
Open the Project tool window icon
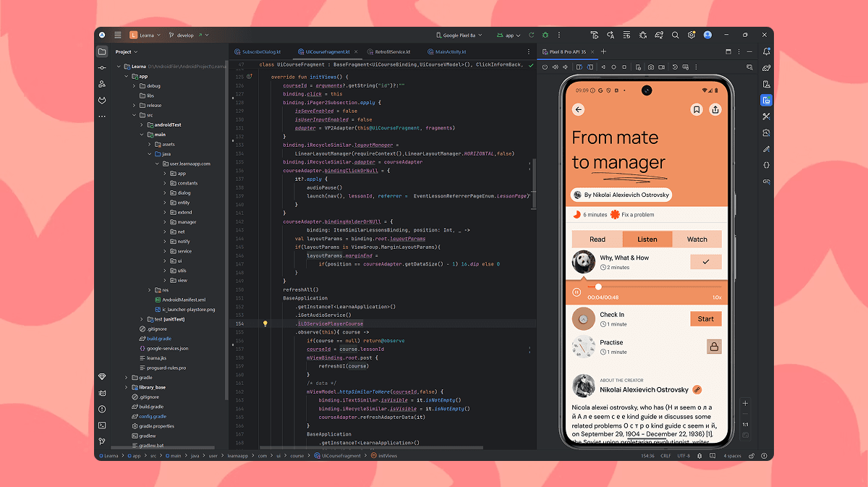102,51
